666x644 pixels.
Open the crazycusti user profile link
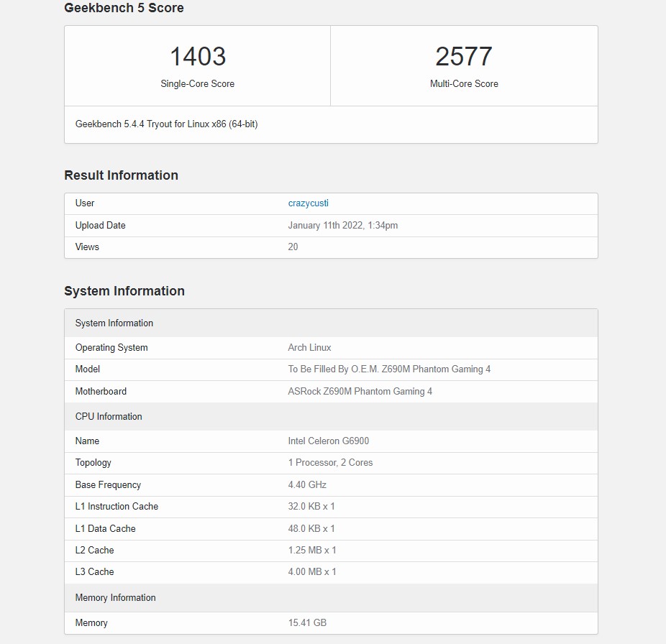(308, 203)
